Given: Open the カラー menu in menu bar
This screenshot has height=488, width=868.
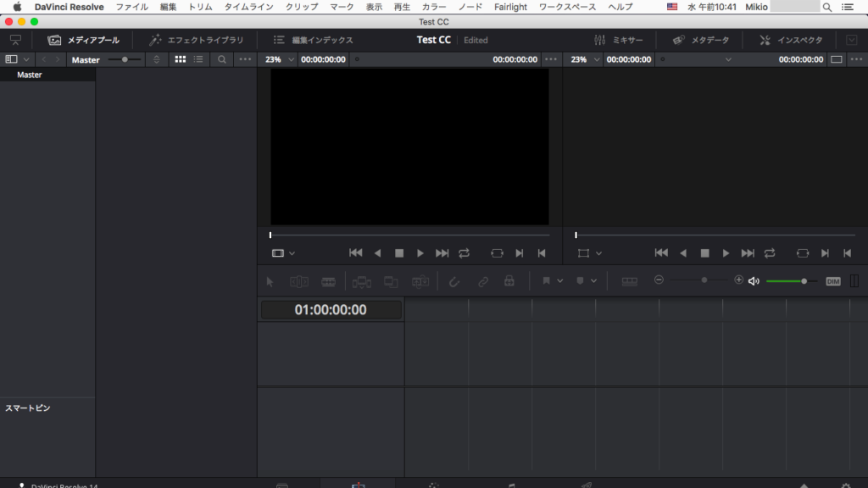Looking at the screenshot, I should pos(434,7).
